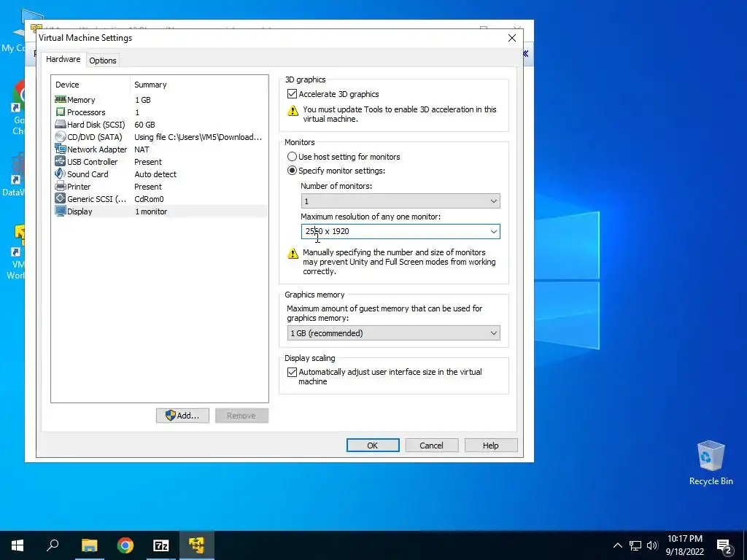747x560 pixels.
Task: Click USB Controller 'Present' summary
Action: click(147, 162)
